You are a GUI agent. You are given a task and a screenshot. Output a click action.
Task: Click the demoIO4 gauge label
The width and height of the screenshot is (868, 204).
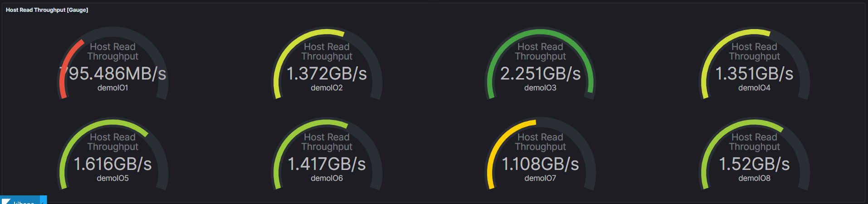[754, 88]
